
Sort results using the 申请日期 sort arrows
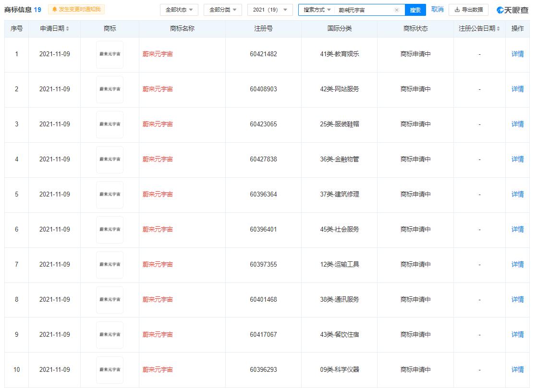click(x=67, y=28)
